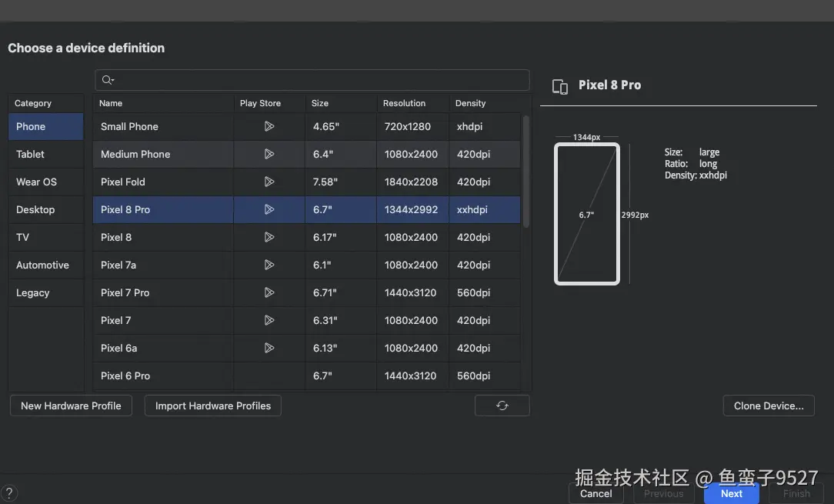Select the Small Phone row

pyautogui.click(x=307, y=127)
